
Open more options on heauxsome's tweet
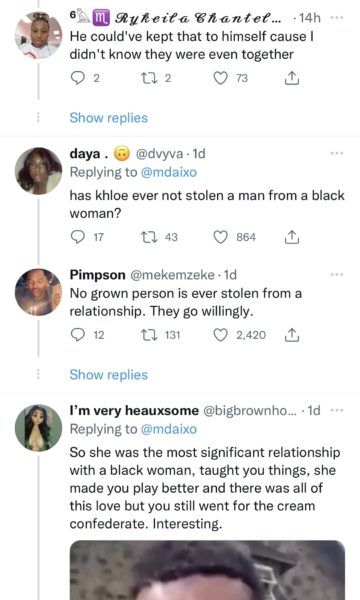point(337,411)
